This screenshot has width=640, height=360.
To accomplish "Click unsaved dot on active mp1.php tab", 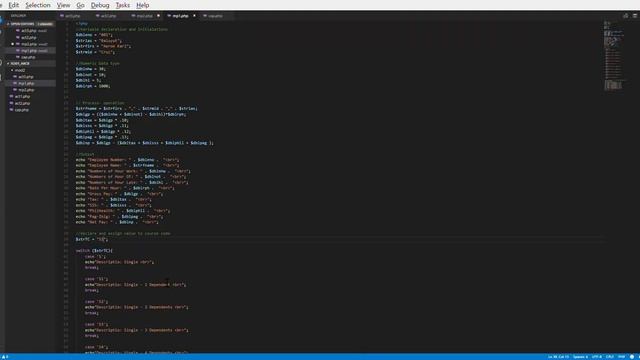I will 194,16.
